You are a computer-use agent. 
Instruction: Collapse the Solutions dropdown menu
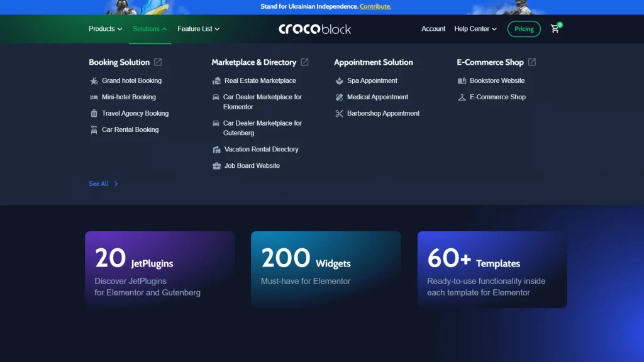150,29
